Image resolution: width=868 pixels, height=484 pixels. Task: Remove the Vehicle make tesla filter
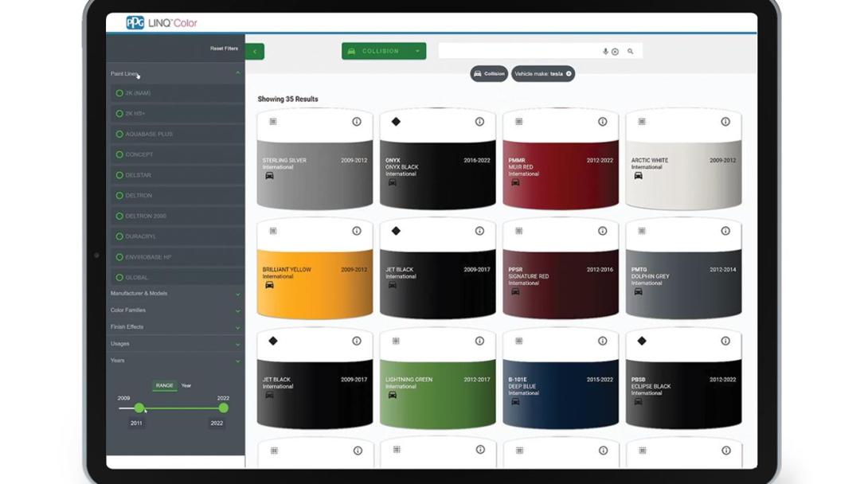[569, 74]
